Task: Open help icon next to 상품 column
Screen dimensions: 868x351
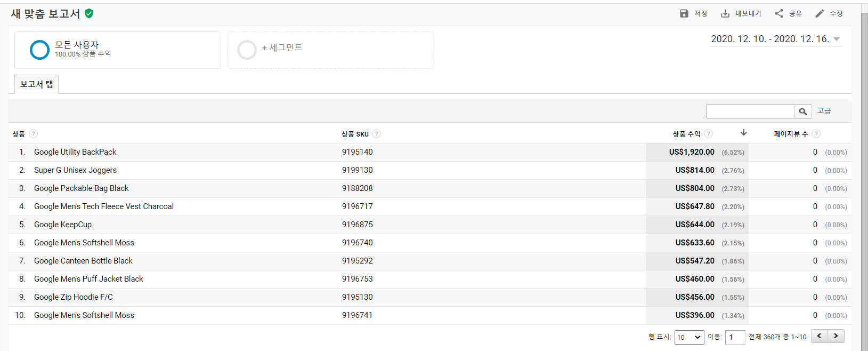Action: tap(34, 134)
